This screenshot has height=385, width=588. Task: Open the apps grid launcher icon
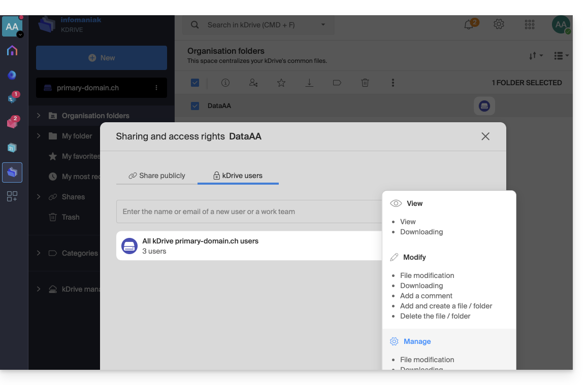coord(529,25)
